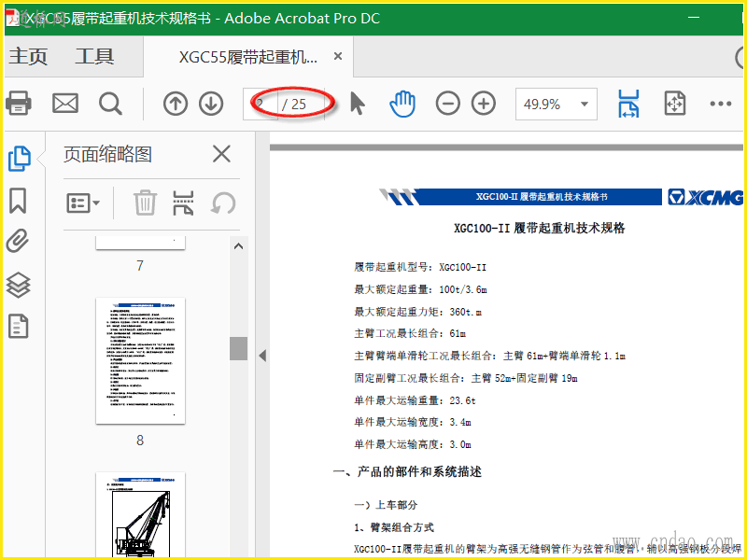Open the Find text magnifier
The width and height of the screenshot is (747, 560).
pos(110,104)
